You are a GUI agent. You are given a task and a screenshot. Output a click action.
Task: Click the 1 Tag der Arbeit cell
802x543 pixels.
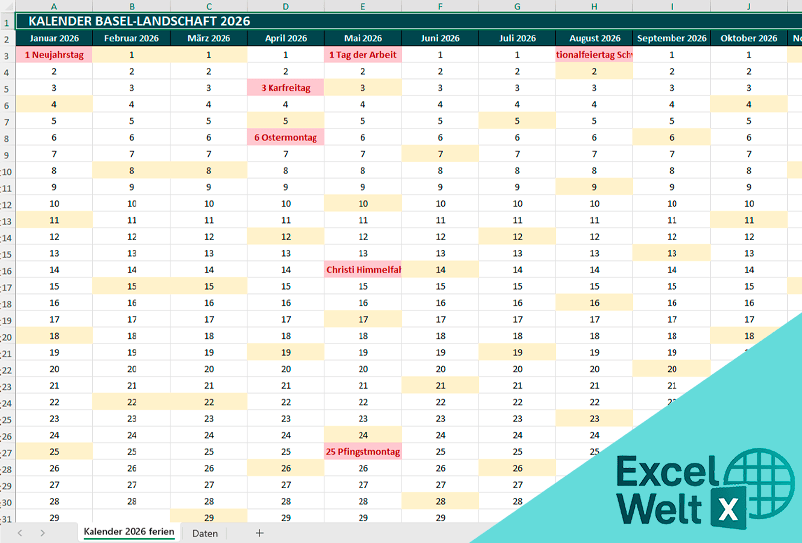click(363, 55)
